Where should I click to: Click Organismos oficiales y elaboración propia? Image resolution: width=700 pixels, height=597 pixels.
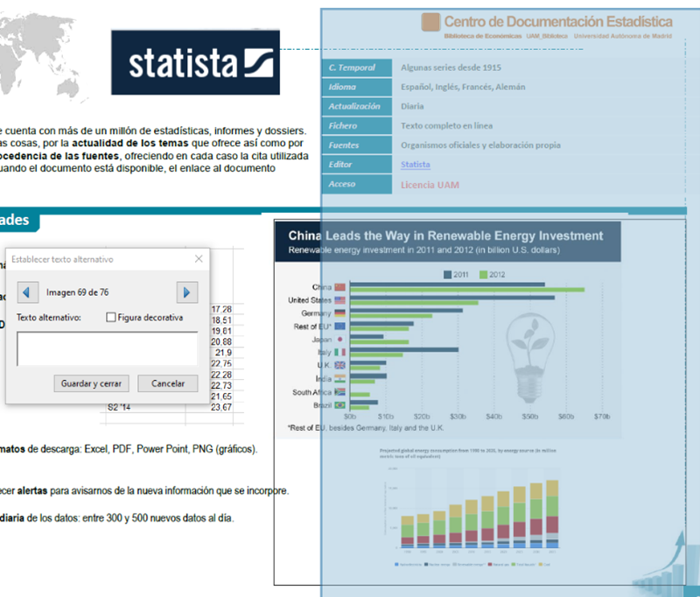point(480,145)
